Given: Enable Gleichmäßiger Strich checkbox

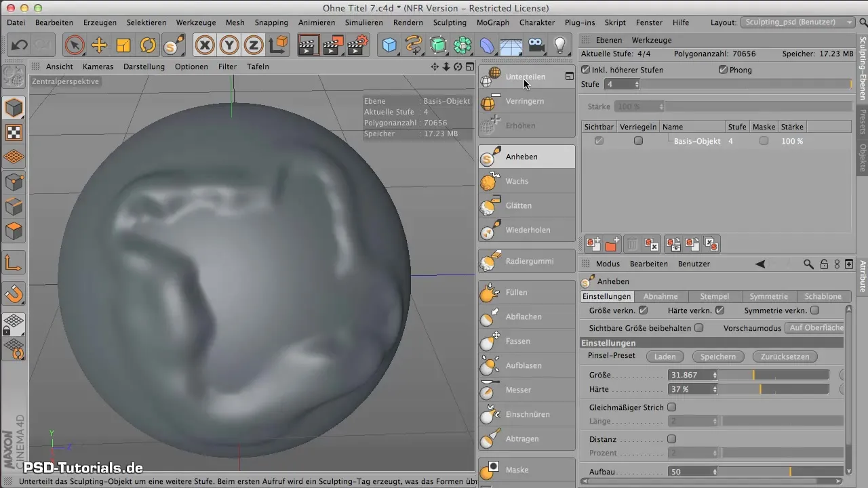Looking at the screenshot, I should point(672,407).
